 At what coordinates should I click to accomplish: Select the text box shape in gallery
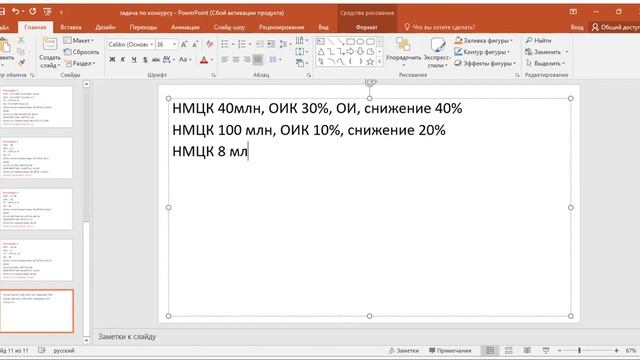[x=321, y=42]
